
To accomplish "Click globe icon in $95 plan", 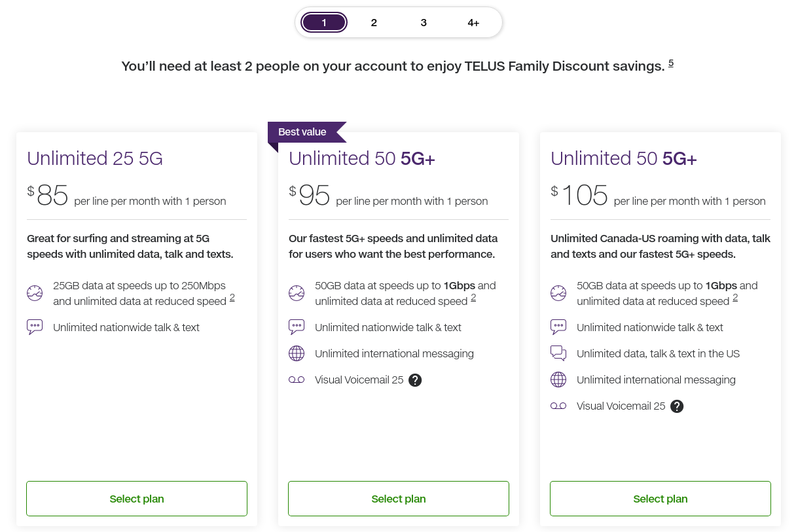I will point(297,353).
